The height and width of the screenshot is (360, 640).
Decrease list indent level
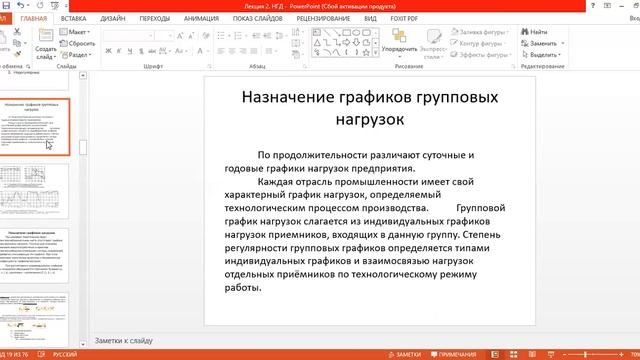256,36
